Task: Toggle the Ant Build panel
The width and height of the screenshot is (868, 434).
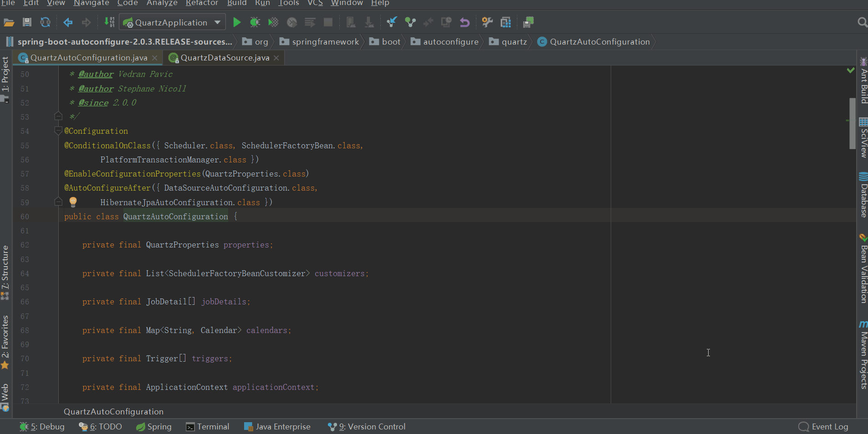Action: coord(863,81)
